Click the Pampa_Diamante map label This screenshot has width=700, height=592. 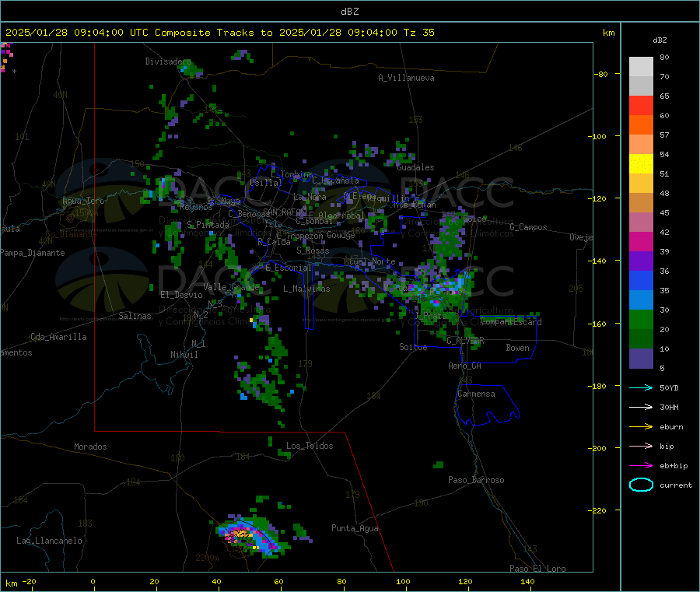tap(33, 253)
